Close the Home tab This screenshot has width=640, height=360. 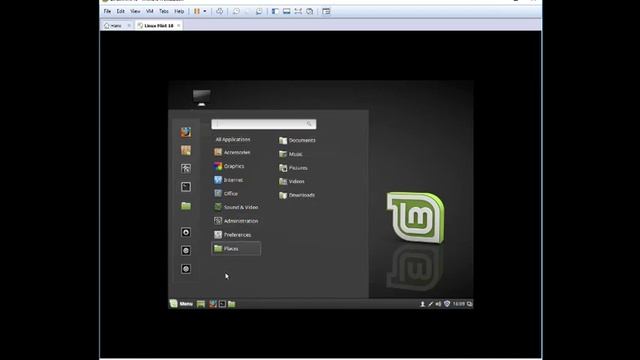[129, 26]
